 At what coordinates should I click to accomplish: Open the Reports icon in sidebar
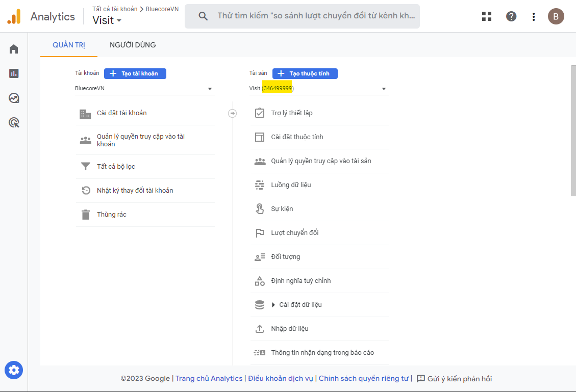(x=14, y=73)
